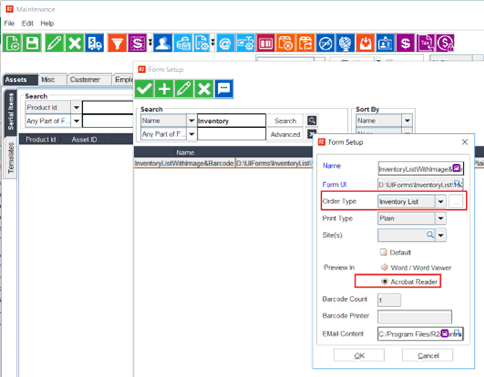
Task: Click the Cancel button in Form Setup dialog
Action: coord(428,355)
